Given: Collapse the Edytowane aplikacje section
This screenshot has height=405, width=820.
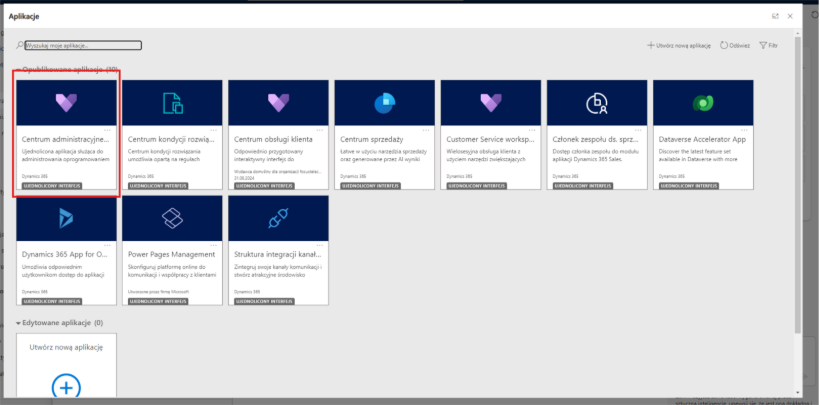Looking at the screenshot, I should pyautogui.click(x=18, y=323).
